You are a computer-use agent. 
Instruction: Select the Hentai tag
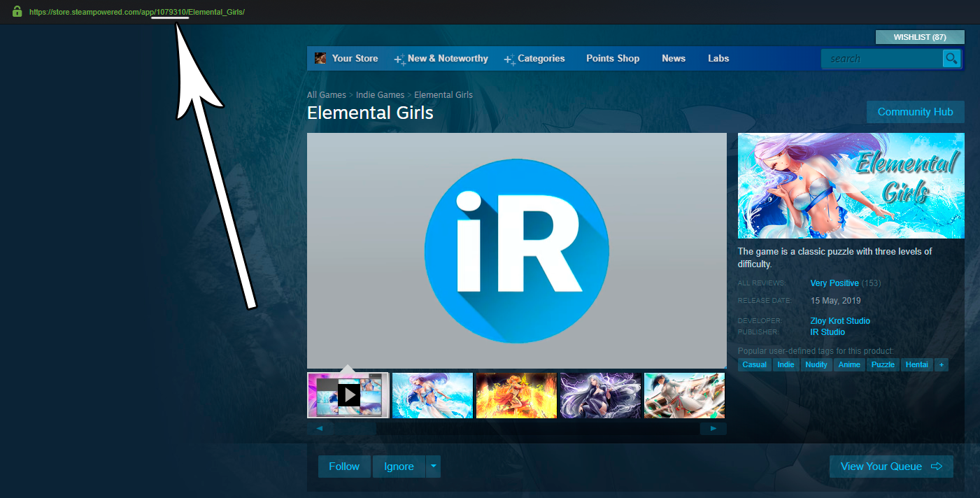point(916,364)
